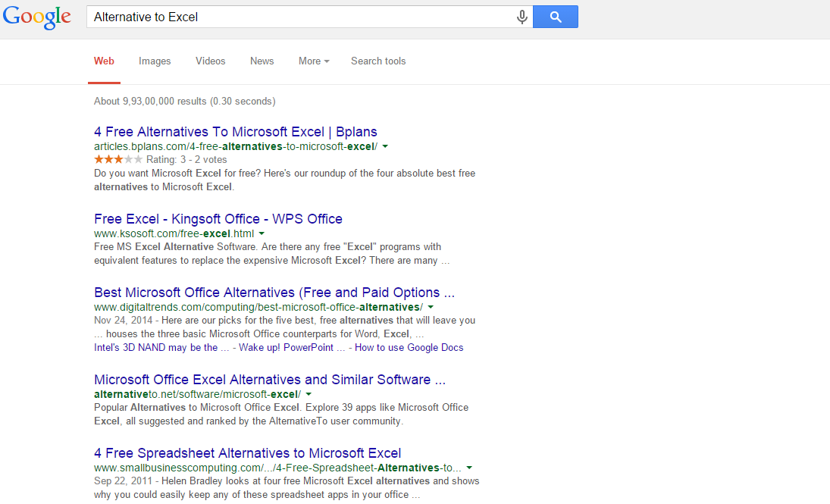Open "Intel's 3D NAND may be the ..." sitelink
830x504 pixels.
click(161, 347)
